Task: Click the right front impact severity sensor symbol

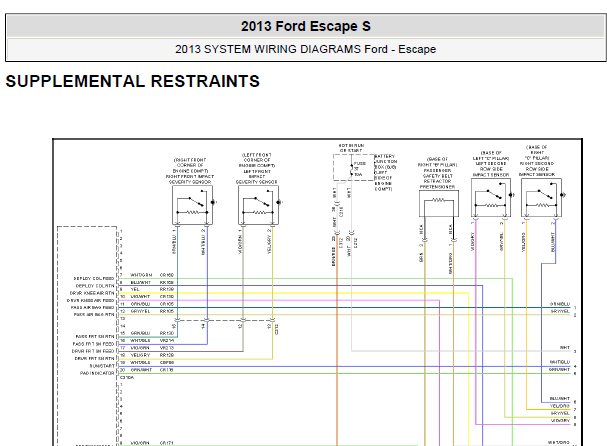Action: pyautogui.click(x=192, y=205)
